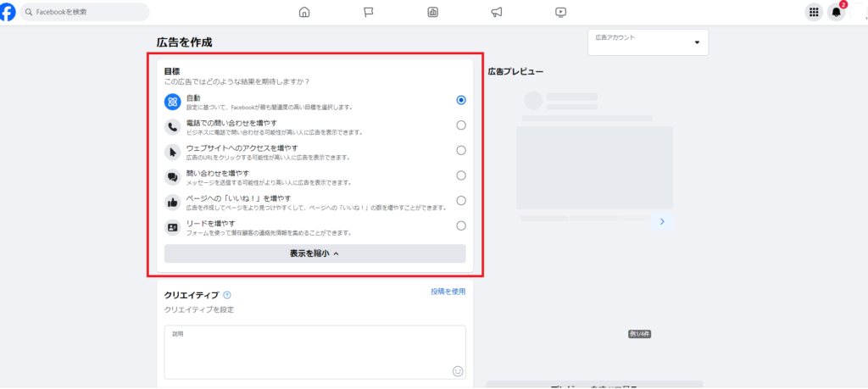The width and height of the screenshot is (868, 389).
Task: Open the Home icon in top navigation
Action: click(304, 12)
